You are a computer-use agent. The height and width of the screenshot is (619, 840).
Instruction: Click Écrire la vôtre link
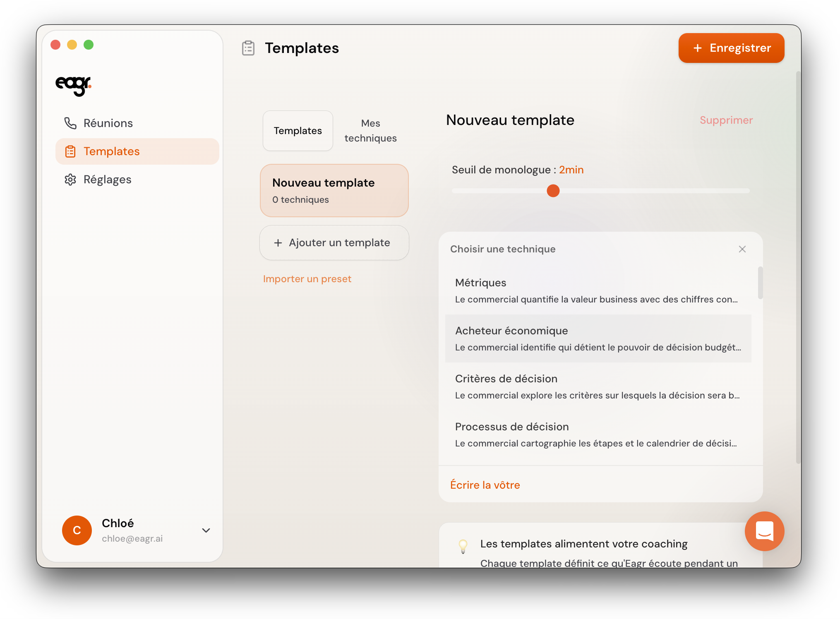click(x=485, y=485)
